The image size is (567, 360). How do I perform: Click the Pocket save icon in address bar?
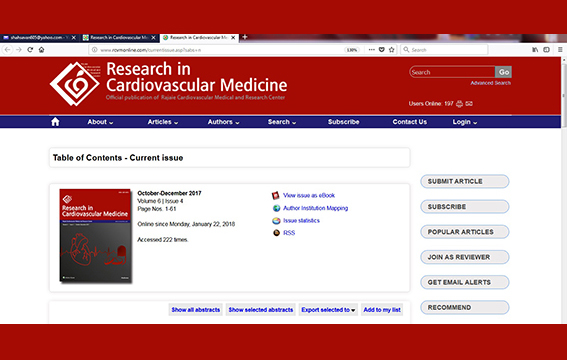pos(381,50)
